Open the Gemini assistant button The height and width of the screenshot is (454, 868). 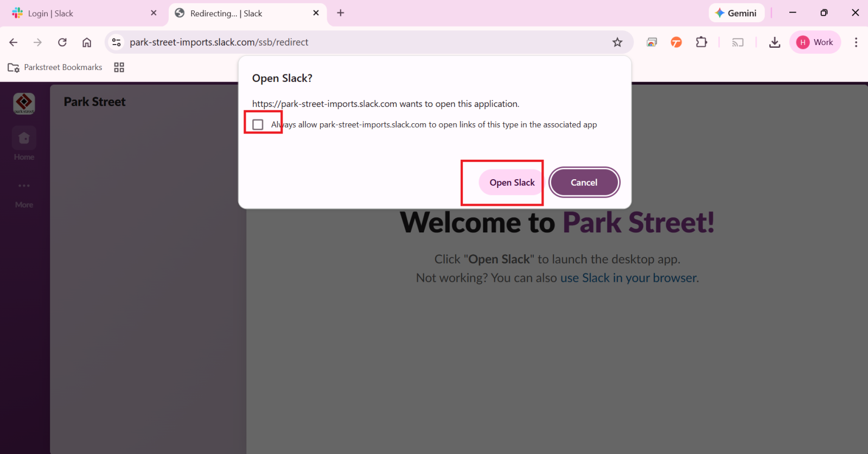tap(736, 13)
